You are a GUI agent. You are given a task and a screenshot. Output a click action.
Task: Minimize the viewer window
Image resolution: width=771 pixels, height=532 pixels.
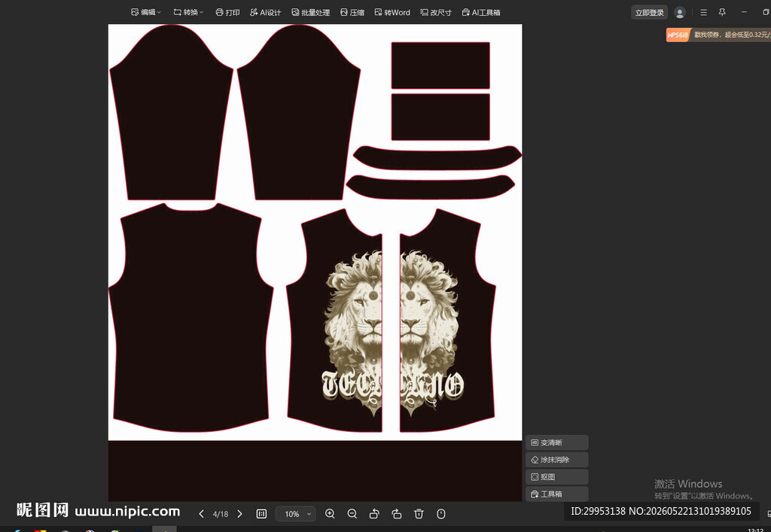pos(744,12)
